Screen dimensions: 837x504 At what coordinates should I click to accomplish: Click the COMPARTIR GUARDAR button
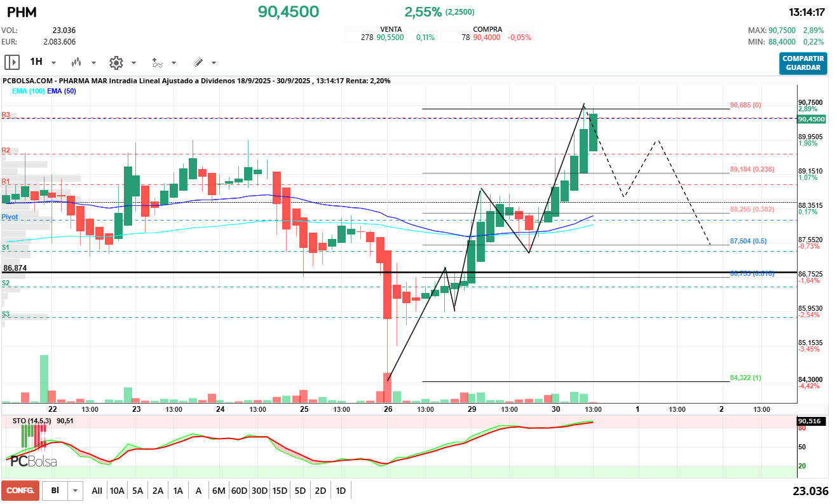pyautogui.click(x=803, y=63)
